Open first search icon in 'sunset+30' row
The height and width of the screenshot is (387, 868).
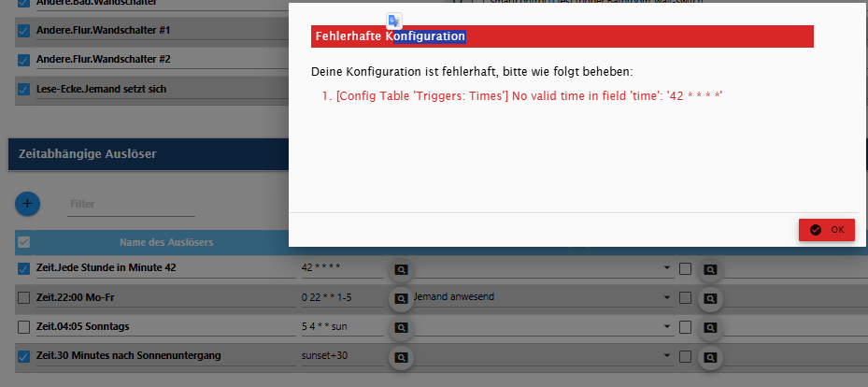(x=402, y=357)
